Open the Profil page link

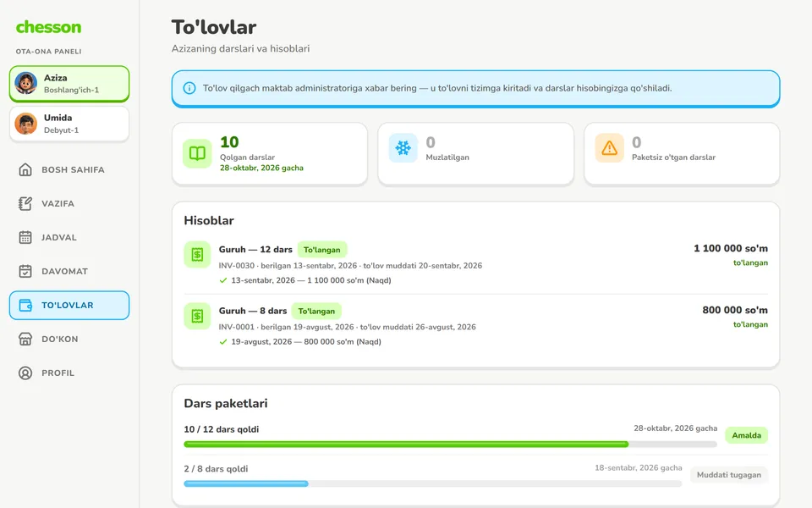(69, 373)
